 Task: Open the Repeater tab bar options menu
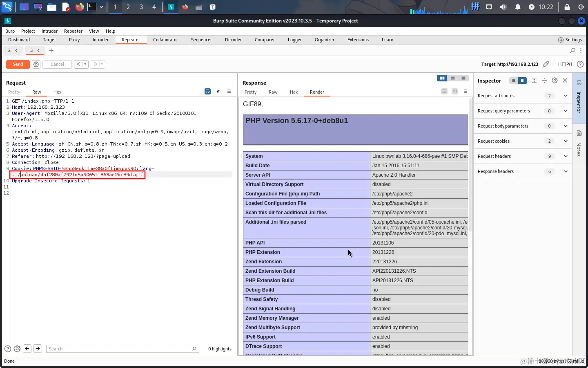[x=581, y=50]
